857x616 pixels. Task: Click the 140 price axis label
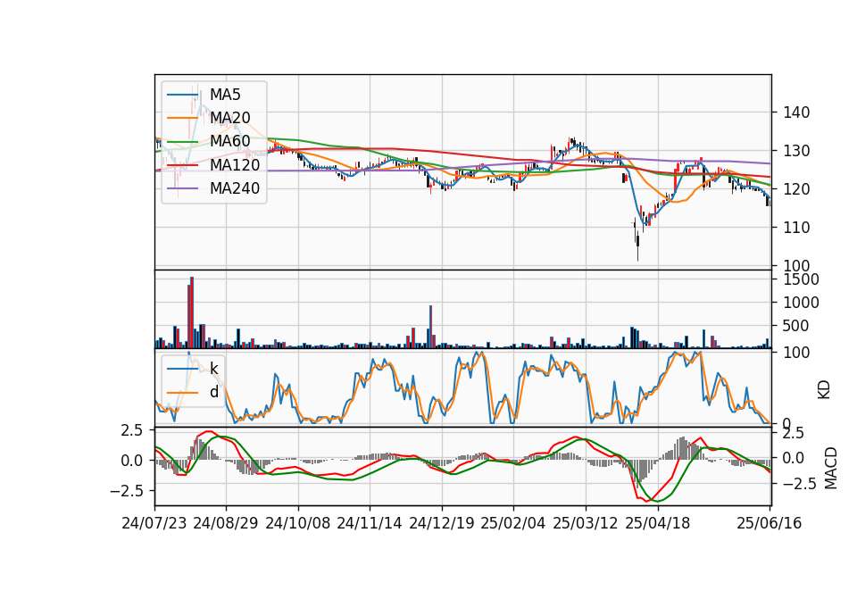pyautogui.click(x=796, y=112)
